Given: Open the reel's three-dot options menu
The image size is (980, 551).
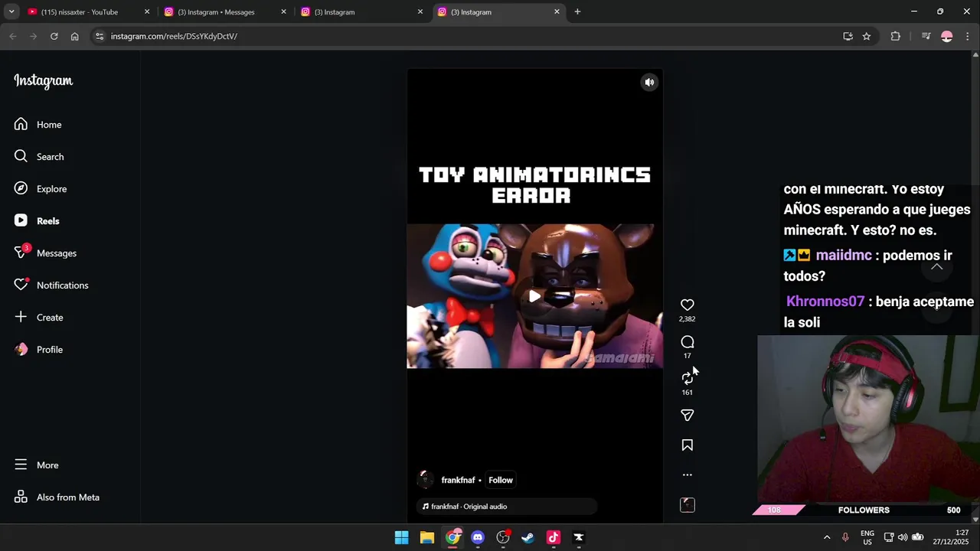Looking at the screenshot, I should [688, 475].
